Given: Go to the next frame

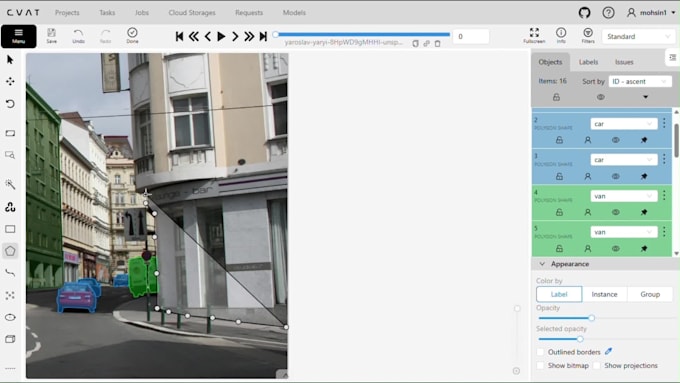Looking at the screenshot, I should 235,36.
